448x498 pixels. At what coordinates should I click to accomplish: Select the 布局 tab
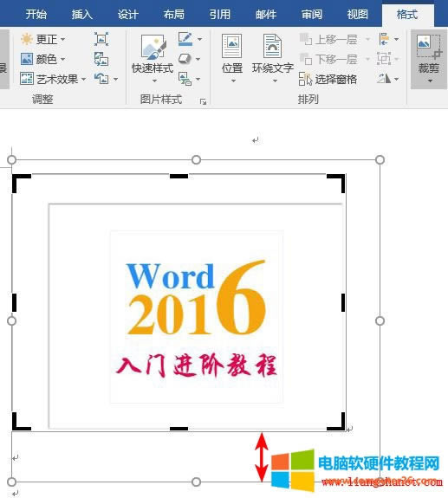tap(174, 15)
